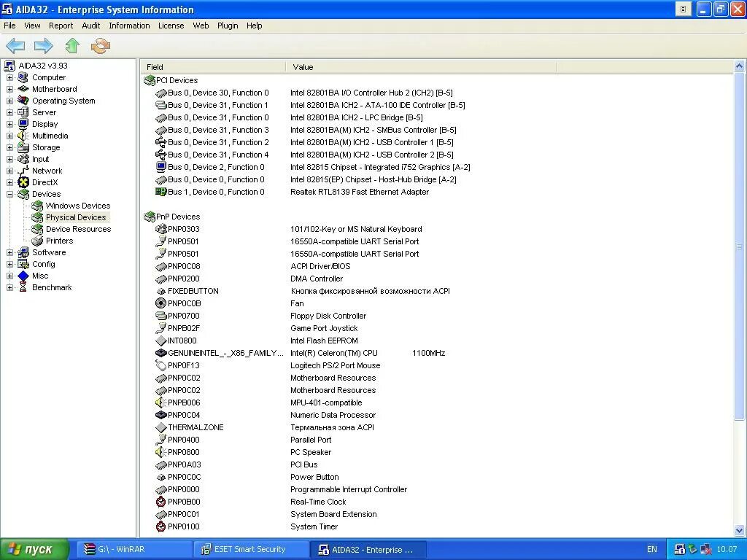Select the Config icon in the tree
Screen dimensions: 747x560
[23, 264]
